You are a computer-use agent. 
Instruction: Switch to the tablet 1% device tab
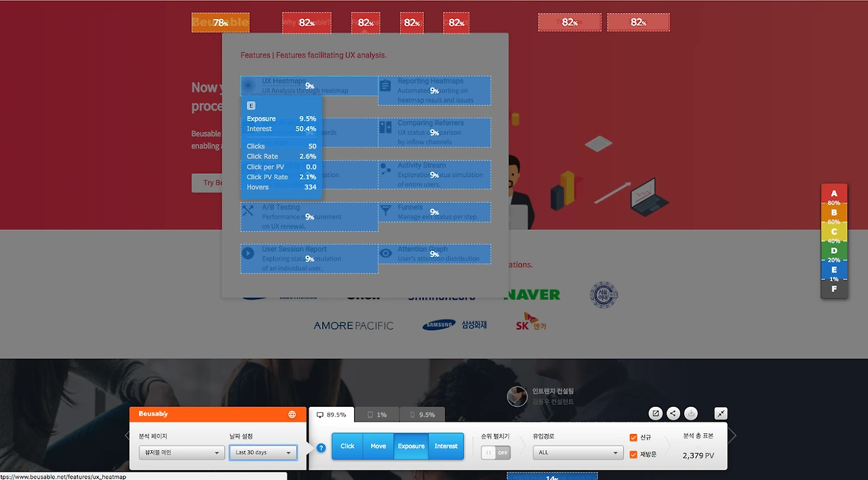(376, 414)
